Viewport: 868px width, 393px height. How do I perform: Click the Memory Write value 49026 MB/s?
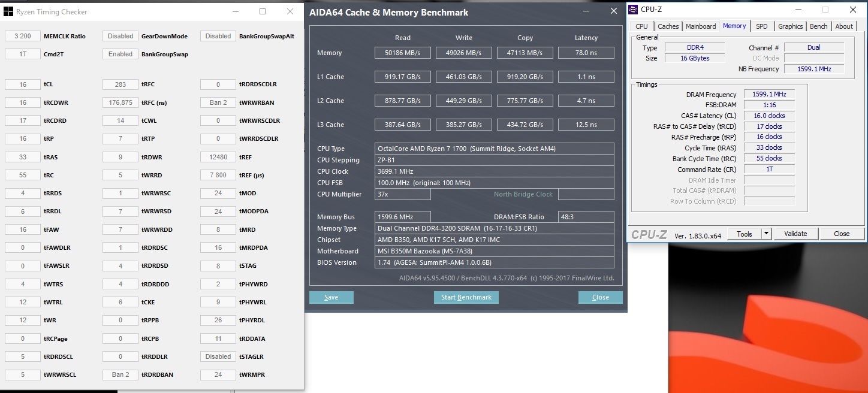pos(464,53)
